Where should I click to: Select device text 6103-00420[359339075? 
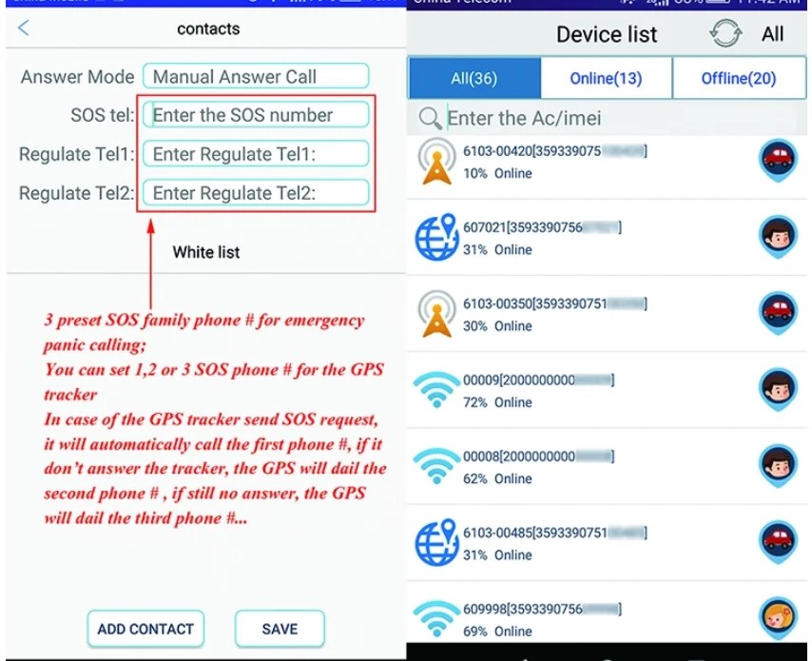[x=532, y=150]
